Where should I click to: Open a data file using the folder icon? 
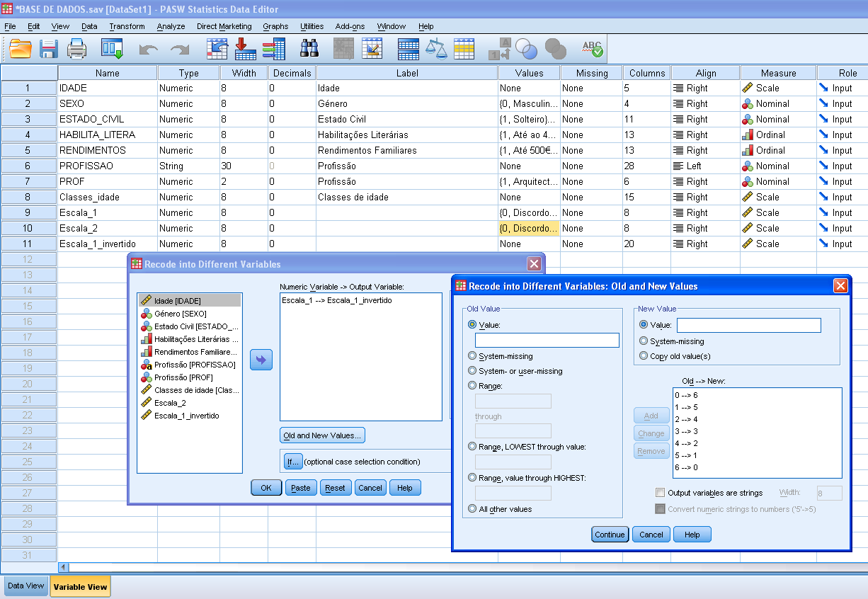click(x=20, y=49)
